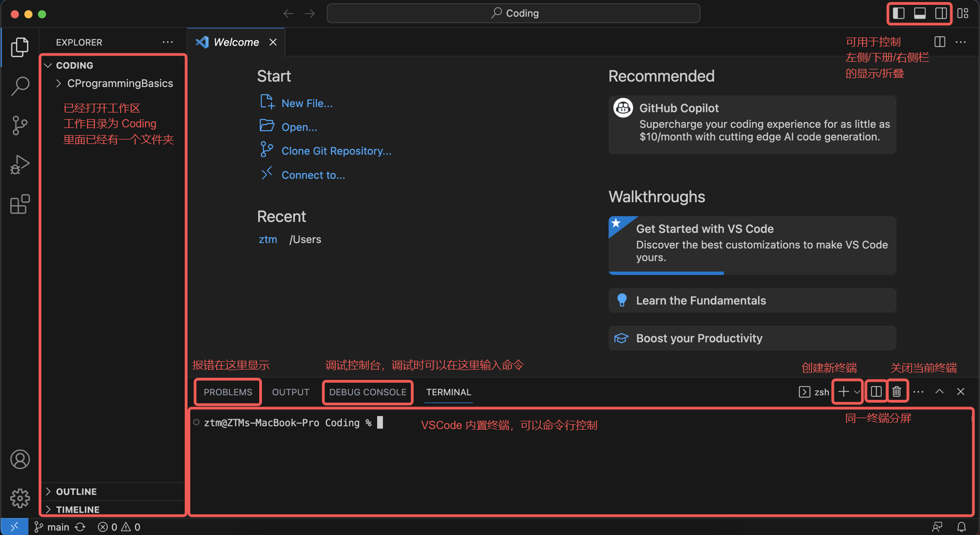The width and height of the screenshot is (980, 535).
Task: Open the Source Control view
Action: coord(20,125)
